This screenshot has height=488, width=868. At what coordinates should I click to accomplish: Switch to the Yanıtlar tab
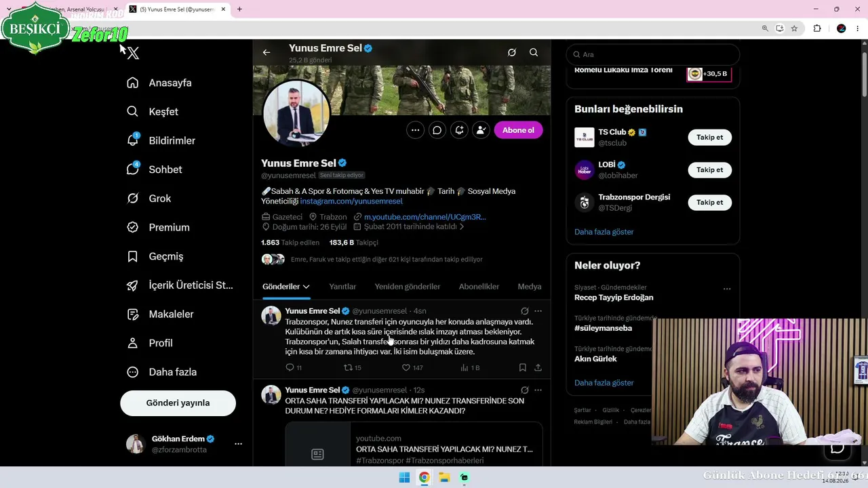342,287
